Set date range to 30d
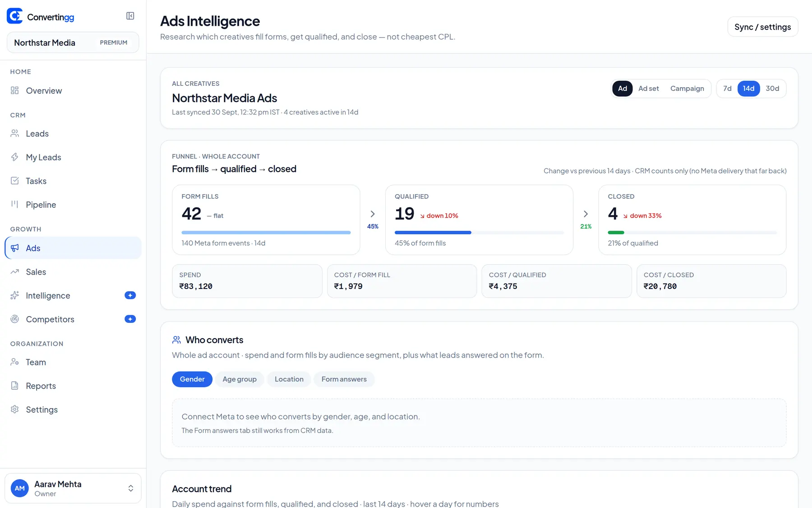This screenshot has height=508, width=812. (772, 89)
